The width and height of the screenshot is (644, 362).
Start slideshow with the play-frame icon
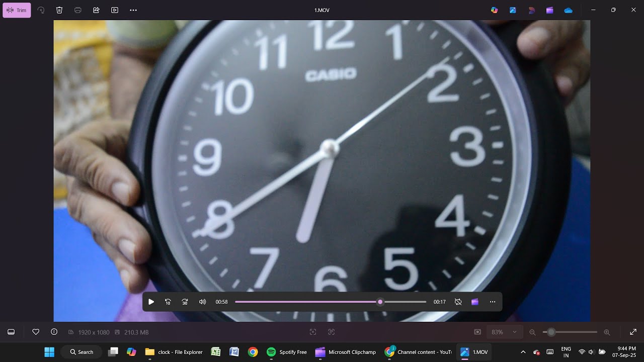pyautogui.click(x=115, y=10)
